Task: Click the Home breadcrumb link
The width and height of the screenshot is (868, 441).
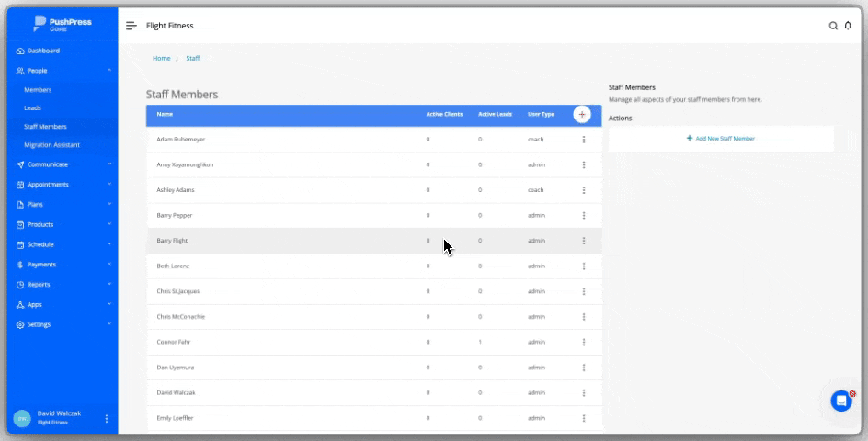Action: [161, 58]
